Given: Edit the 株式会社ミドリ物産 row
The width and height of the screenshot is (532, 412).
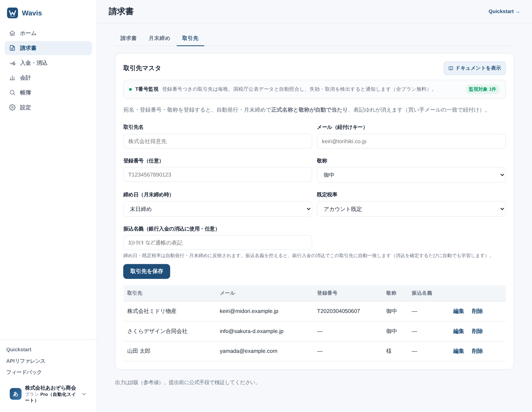Looking at the screenshot, I should coord(458,311).
